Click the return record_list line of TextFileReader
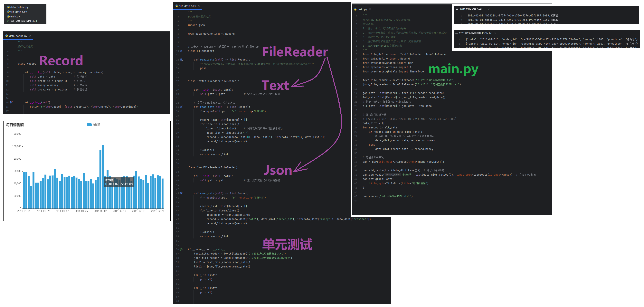644x307 pixels. click(214, 154)
